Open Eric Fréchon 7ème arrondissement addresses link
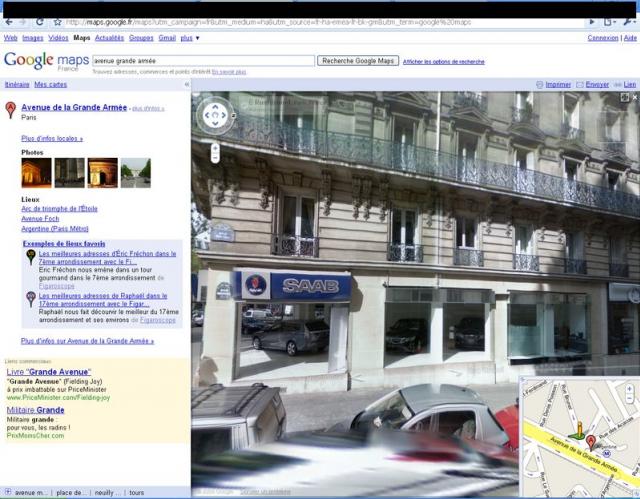 pyautogui.click(x=107, y=257)
